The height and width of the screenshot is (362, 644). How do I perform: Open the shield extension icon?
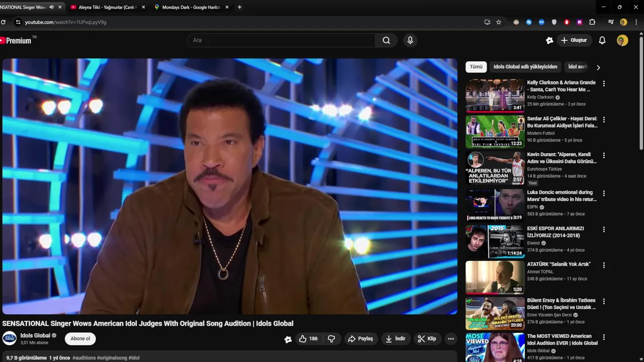554,22
